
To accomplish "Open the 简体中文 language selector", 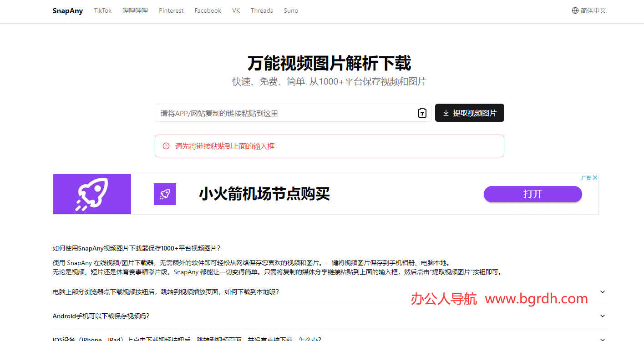I will click(593, 10).
